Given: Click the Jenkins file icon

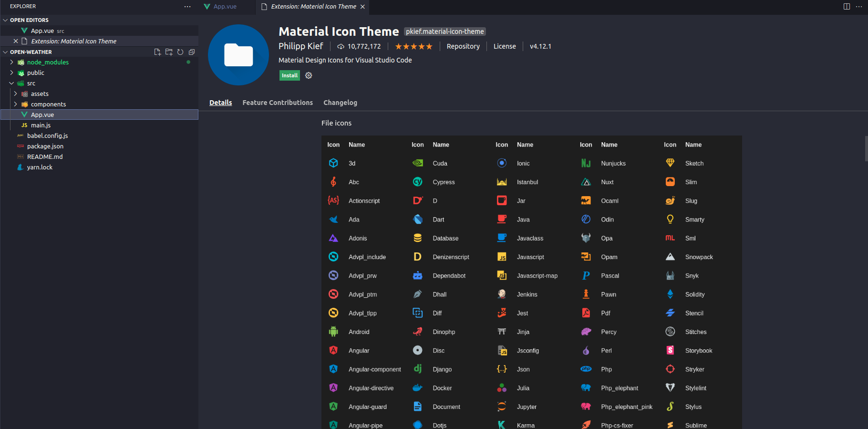Looking at the screenshot, I should 502,294.
